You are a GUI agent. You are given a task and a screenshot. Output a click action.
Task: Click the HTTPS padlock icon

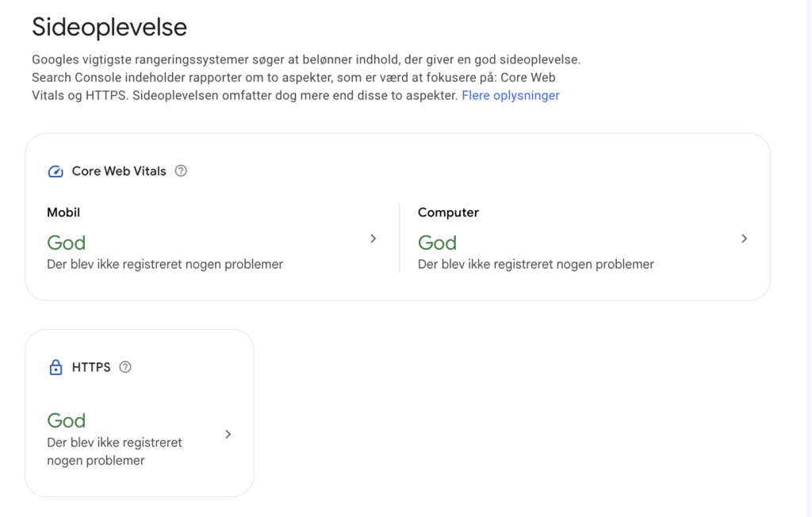(x=56, y=367)
